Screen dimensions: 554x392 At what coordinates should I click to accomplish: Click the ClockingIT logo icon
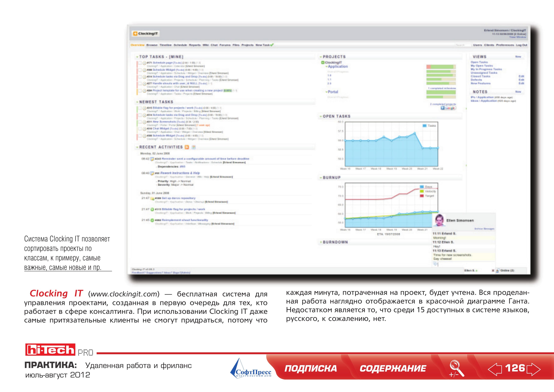pyautogui.click(x=135, y=33)
